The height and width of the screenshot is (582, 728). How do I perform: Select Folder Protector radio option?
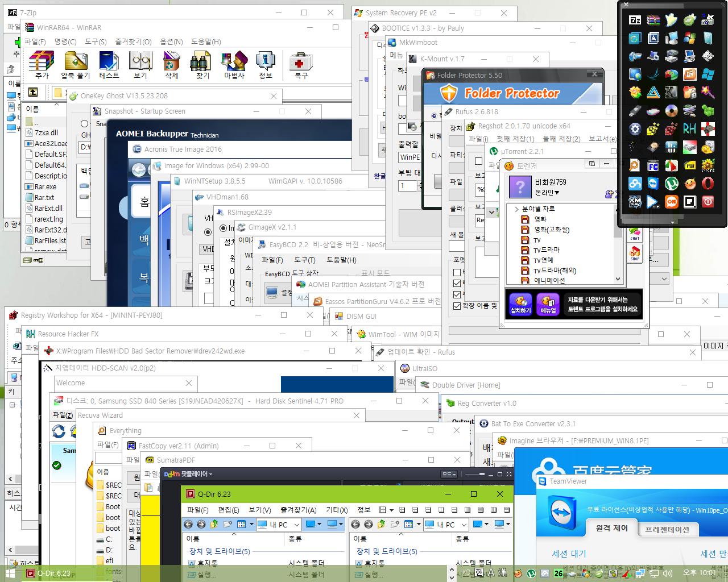[x=435, y=115]
